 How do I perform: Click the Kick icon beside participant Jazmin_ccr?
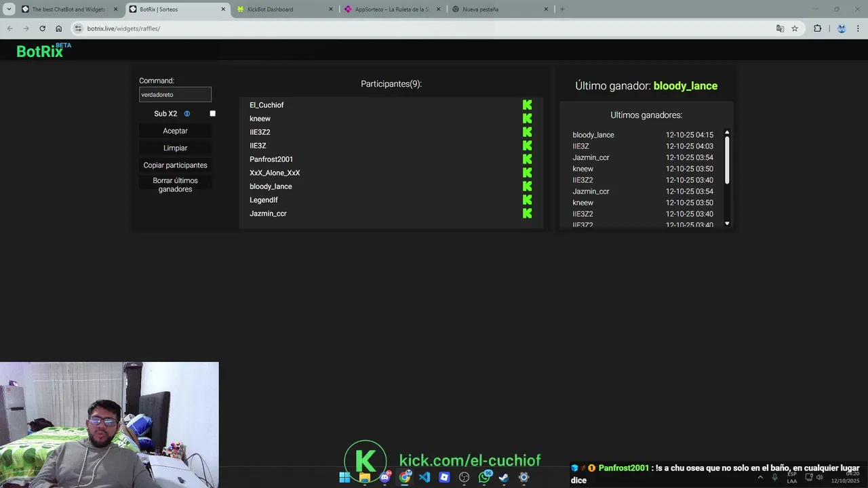tap(527, 213)
